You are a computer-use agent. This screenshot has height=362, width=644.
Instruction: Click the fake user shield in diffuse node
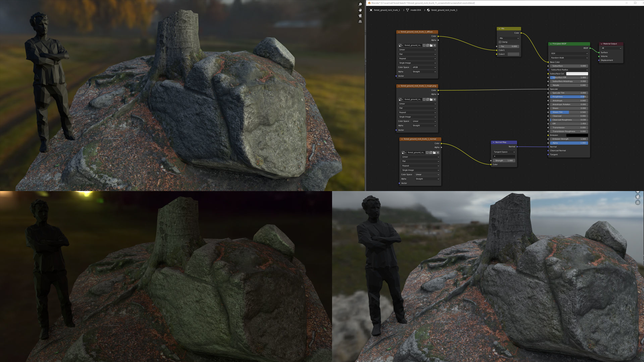pos(424,45)
